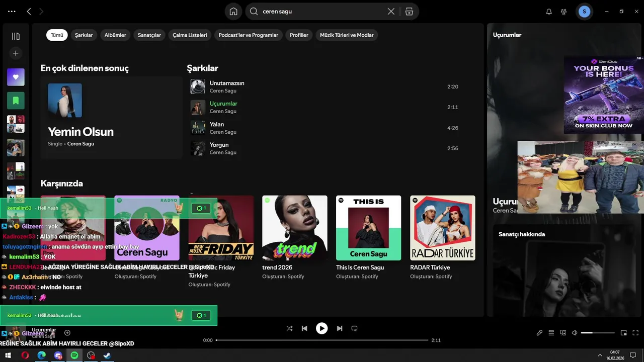Add Uçurumlar to library with plus circle
Image resolution: width=644 pixels, height=362 pixels.
point(67,333)
